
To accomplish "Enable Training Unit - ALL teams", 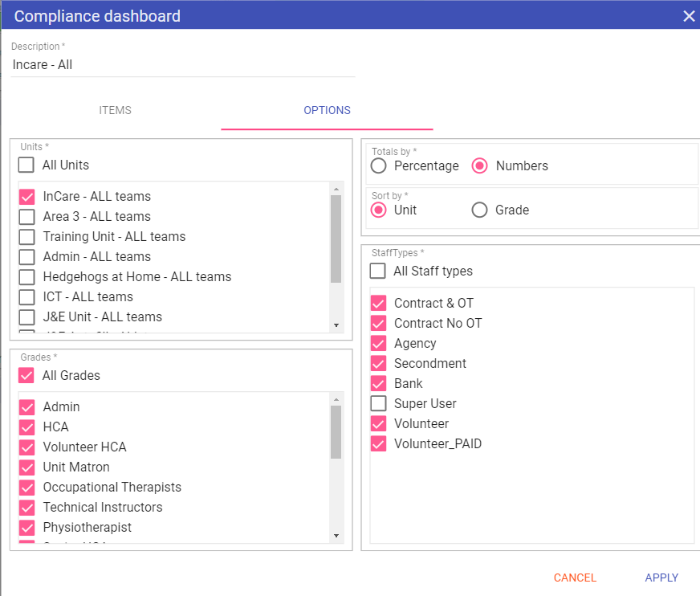I will coord(27,237).
